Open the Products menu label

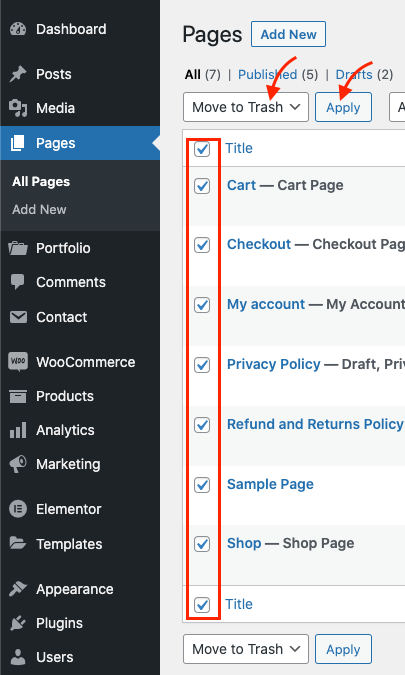[65, 396]
